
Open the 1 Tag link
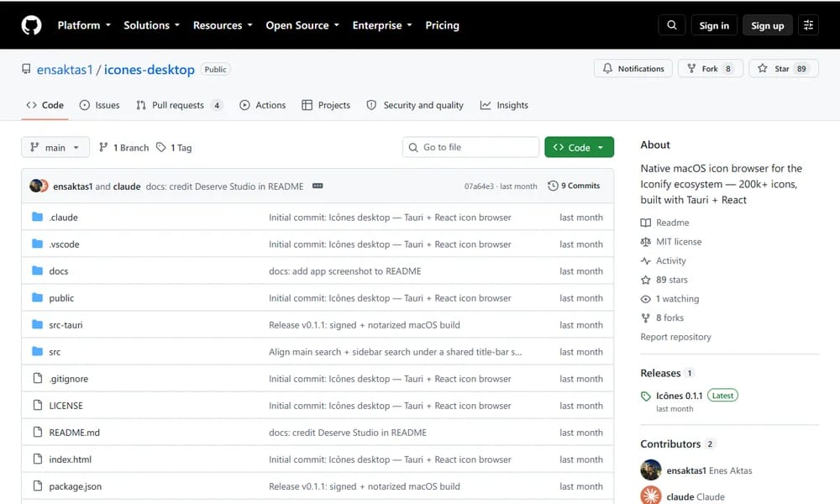(174, 148)
